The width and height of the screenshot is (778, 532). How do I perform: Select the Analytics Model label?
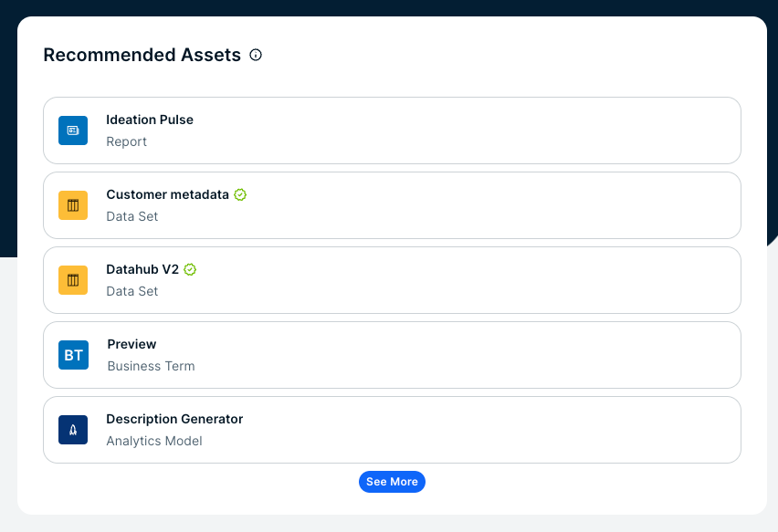(153, 441)
